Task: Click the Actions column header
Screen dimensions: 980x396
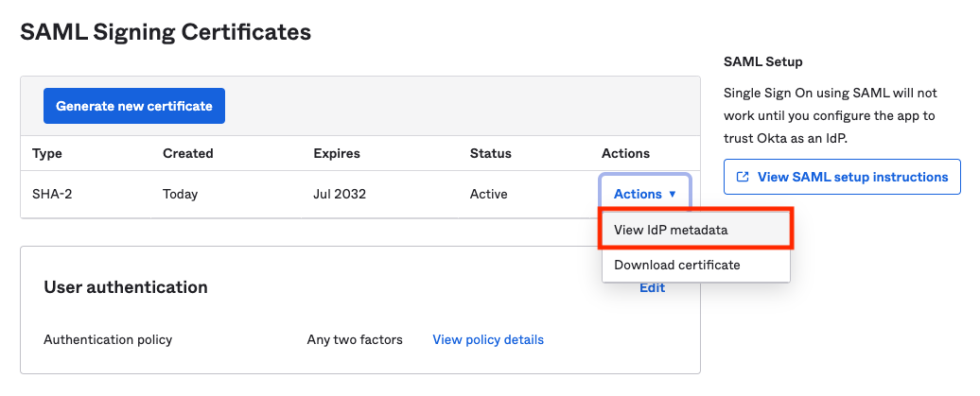Action: tap(625, 154)
